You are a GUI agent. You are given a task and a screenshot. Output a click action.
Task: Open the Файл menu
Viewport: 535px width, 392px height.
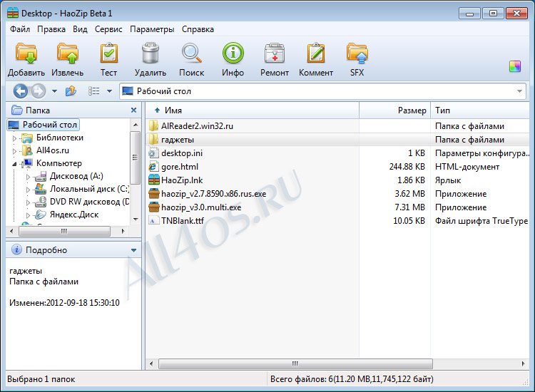click(20, 29)
